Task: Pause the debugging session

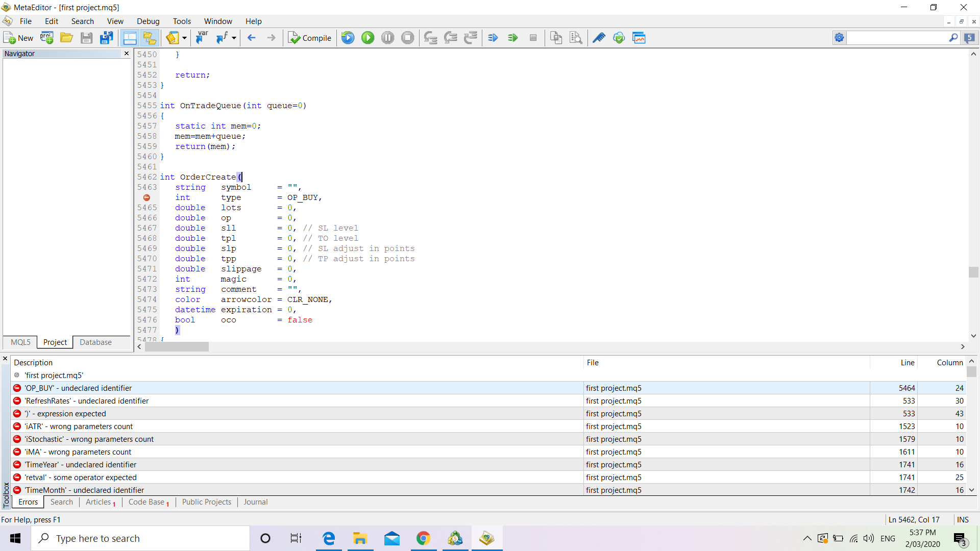Action: click(x=388, y=38)
